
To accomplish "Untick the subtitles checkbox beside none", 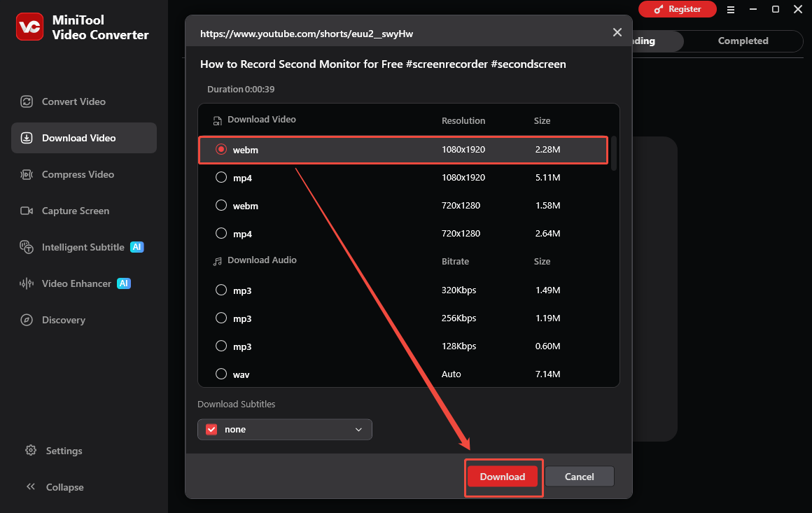I will [x=211, y=429].
